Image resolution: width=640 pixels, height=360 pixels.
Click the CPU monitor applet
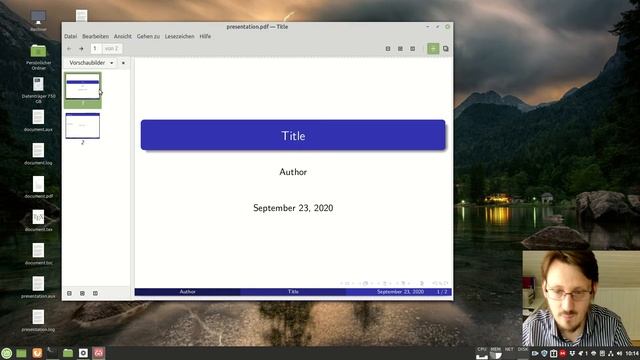point(482,353)
